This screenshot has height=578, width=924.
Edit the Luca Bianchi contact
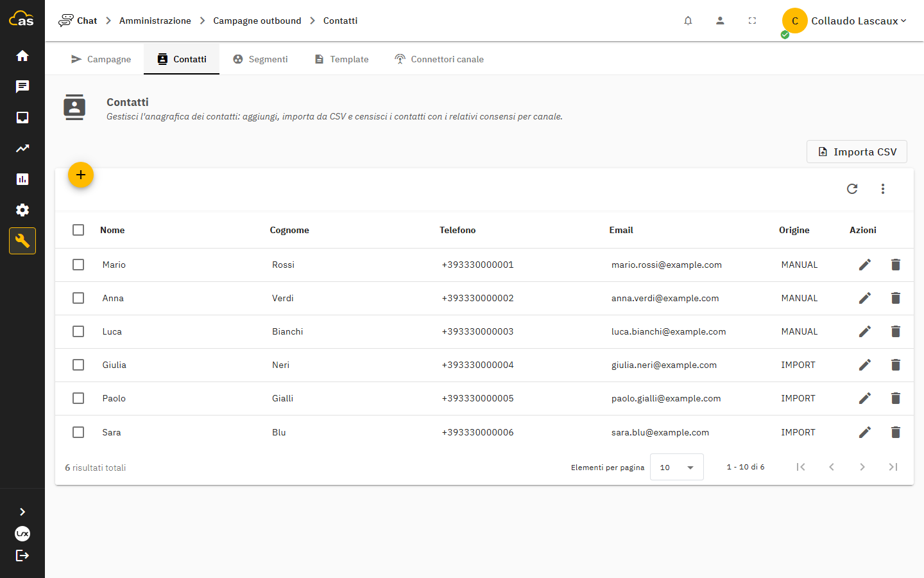(x=865, y=331)
